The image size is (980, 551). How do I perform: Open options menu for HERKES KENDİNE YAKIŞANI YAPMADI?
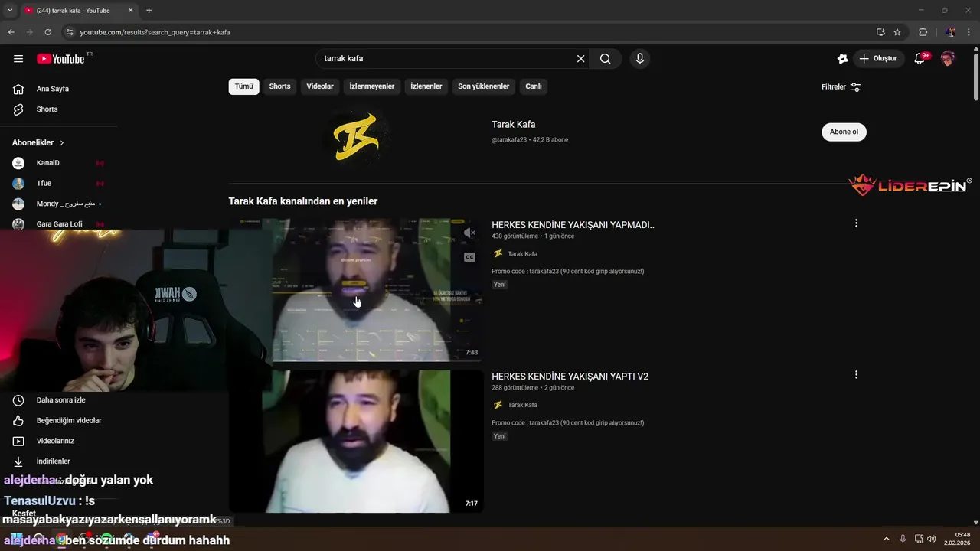click(x=856, y=223)
